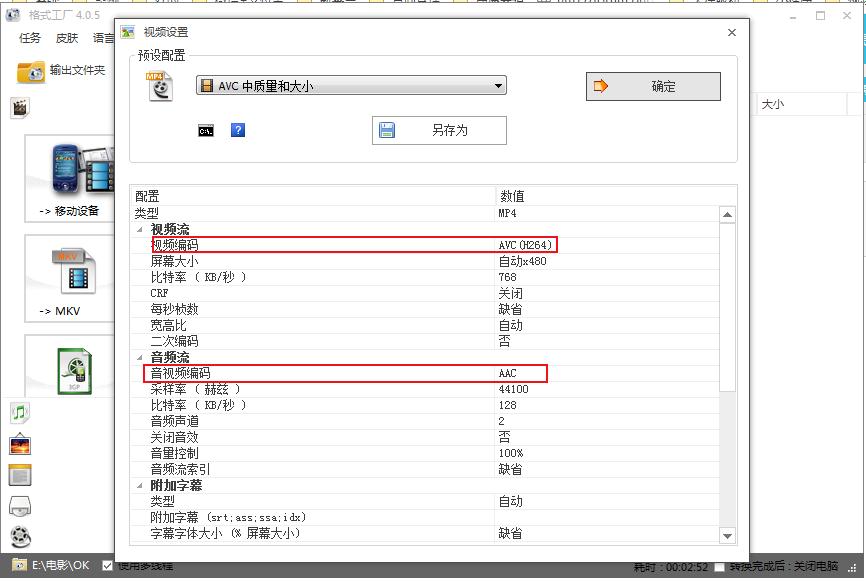Click the 输出文件夹 folder icon
This screenshot has width=866, height=581.
coord(32,71)
